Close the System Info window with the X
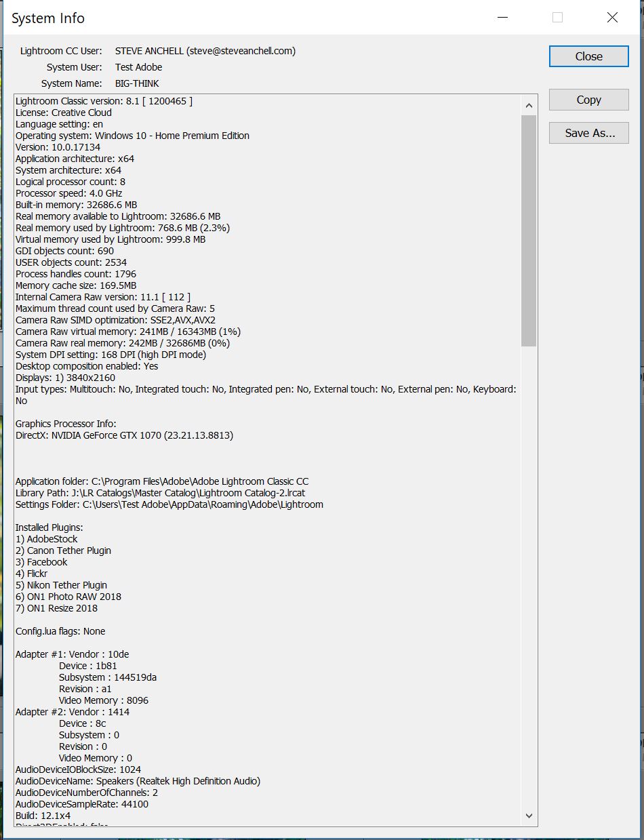This screenshot has width=644, height=840. point(612,18)
